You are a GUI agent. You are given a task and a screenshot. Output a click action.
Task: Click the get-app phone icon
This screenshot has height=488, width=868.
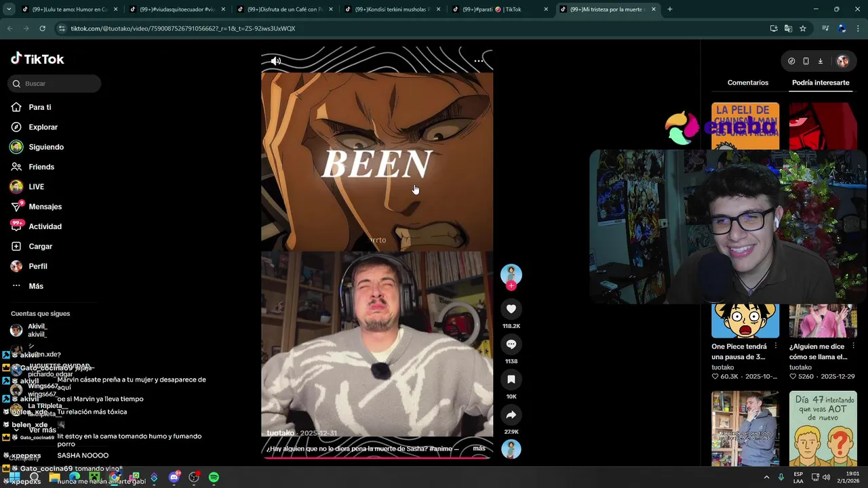pyautogui.click(x=806, y=61)
